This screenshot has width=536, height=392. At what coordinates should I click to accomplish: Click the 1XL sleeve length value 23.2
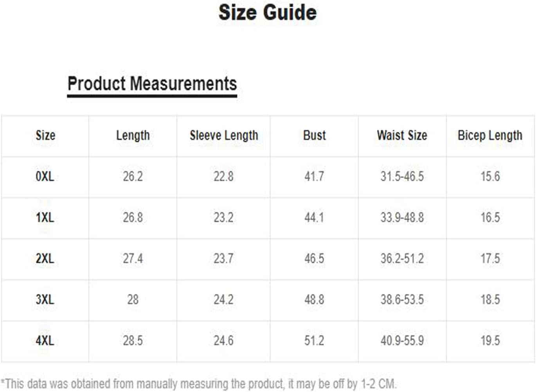(x=223, y=217)
